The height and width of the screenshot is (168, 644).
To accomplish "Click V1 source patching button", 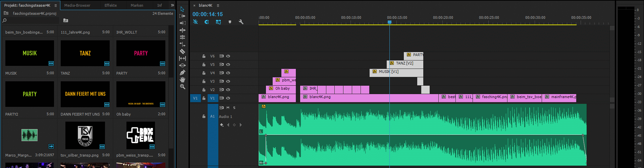I will (195, 98).
